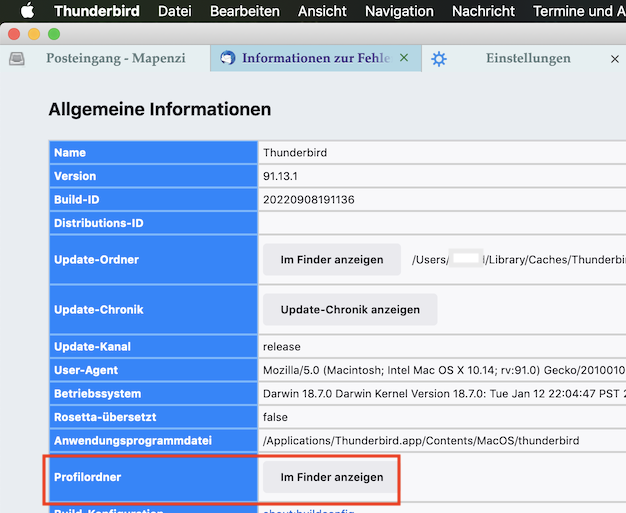Open the Ansicht menu
Viewport: 626px width, 513px height.
[x=322, y=11]
